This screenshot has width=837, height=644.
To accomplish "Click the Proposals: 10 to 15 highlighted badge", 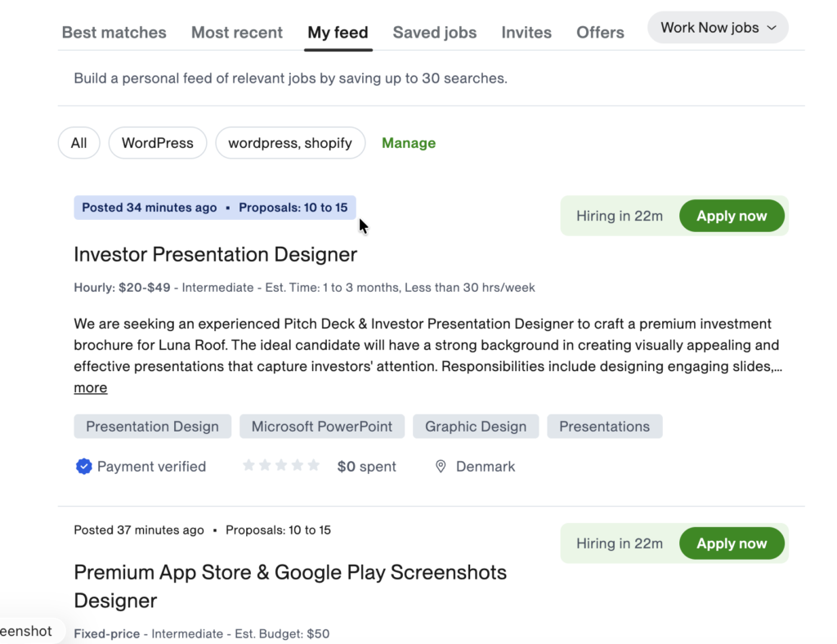I will pyautogui.click(x=293, y=208).
